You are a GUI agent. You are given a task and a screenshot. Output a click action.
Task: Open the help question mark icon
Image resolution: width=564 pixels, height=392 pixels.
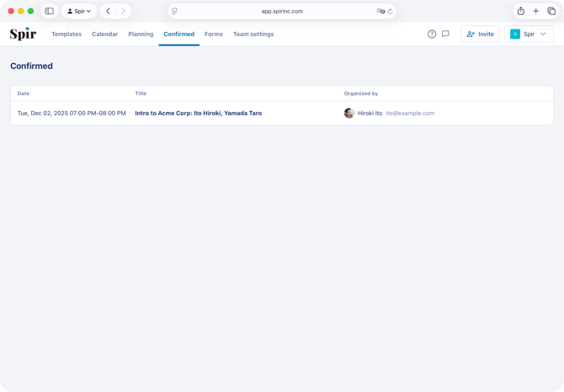[x=432, y=34]
